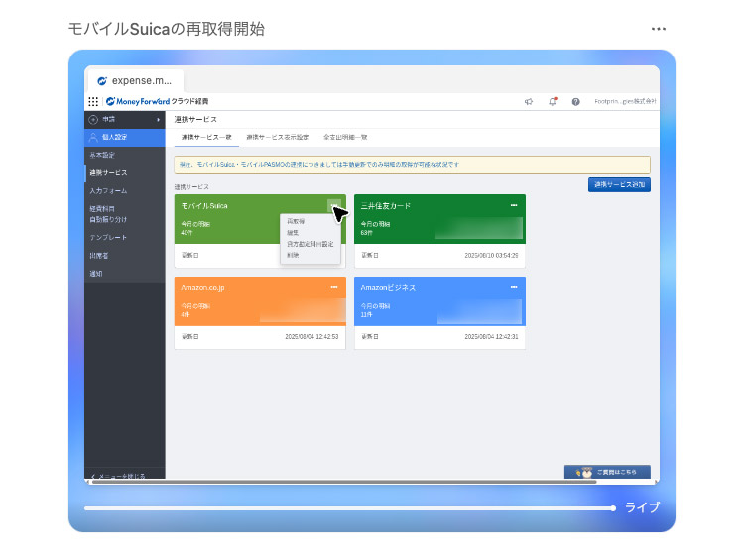747x560 pixels.
Task: Click the 2025/08/04 12:42:53 update timestamp
Action: [x=311, y=336]
